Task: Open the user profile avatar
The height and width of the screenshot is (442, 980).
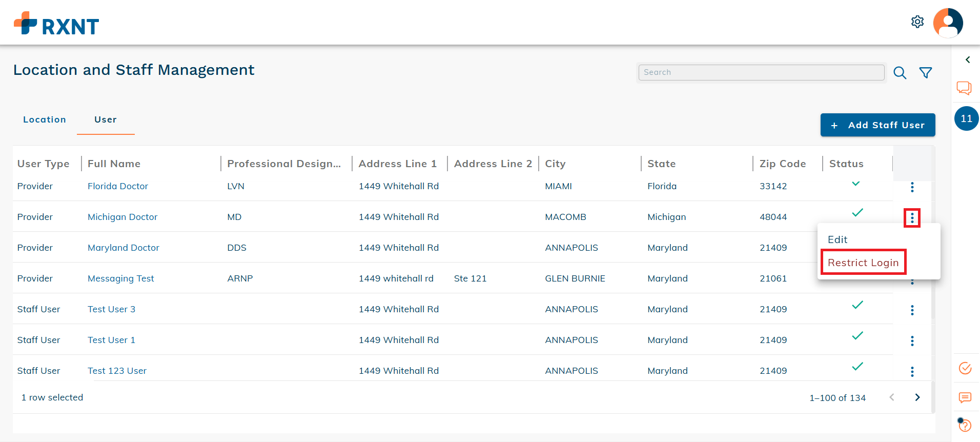Action: [x=948, y=23]
